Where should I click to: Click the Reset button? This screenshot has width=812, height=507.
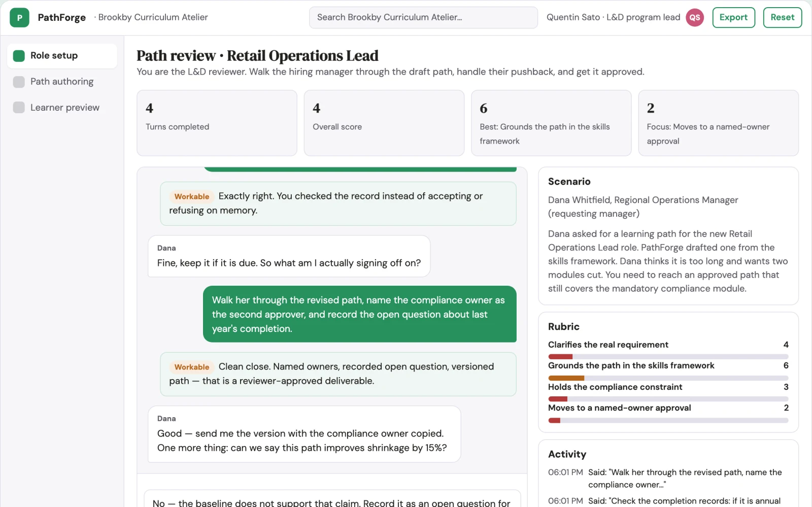coord(782,17)
